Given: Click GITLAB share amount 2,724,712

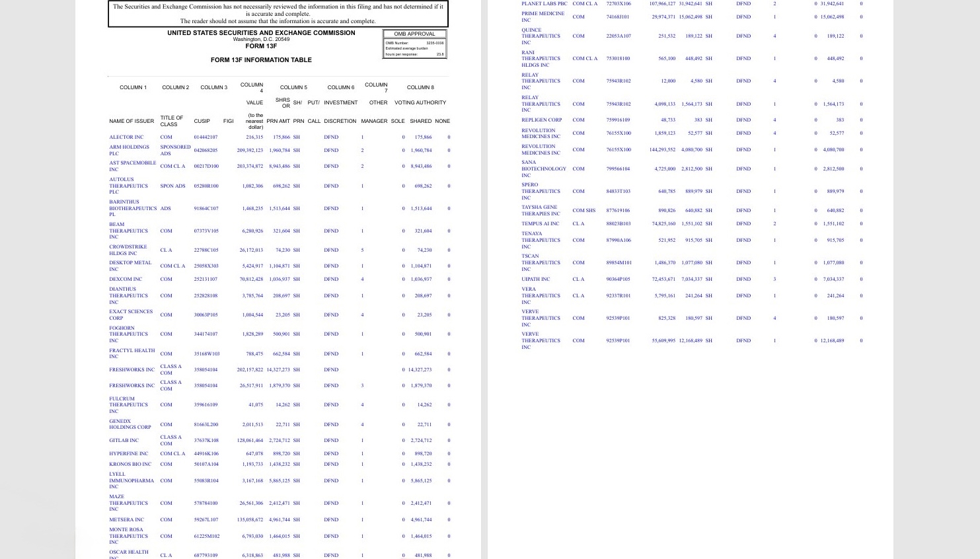Looking at the screenshot, I should coord(280,441).
